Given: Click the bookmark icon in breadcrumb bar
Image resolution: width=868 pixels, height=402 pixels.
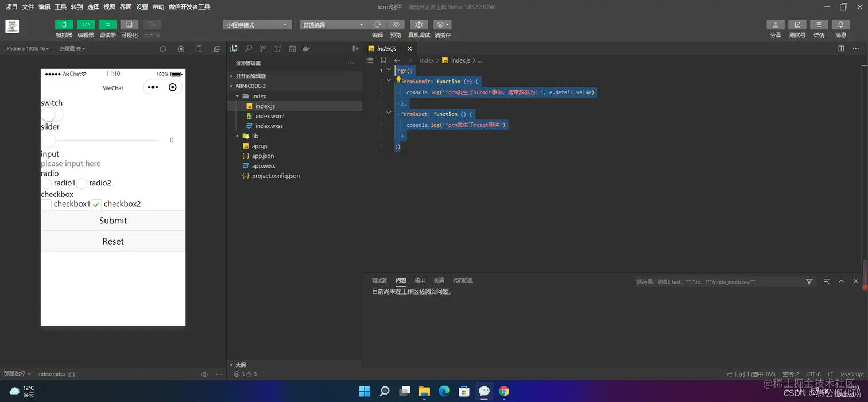Looking at the screenshot, I should (383, 60).
